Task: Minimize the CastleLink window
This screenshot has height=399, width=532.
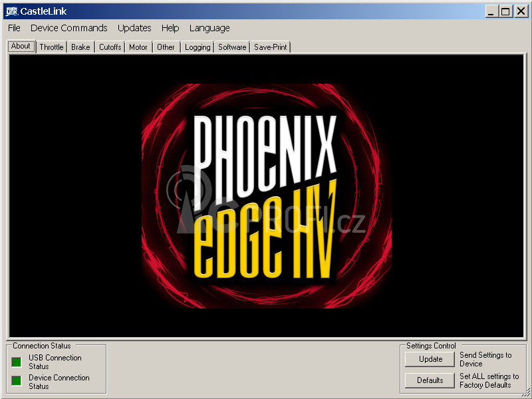Action: click(x=491, y=11)
